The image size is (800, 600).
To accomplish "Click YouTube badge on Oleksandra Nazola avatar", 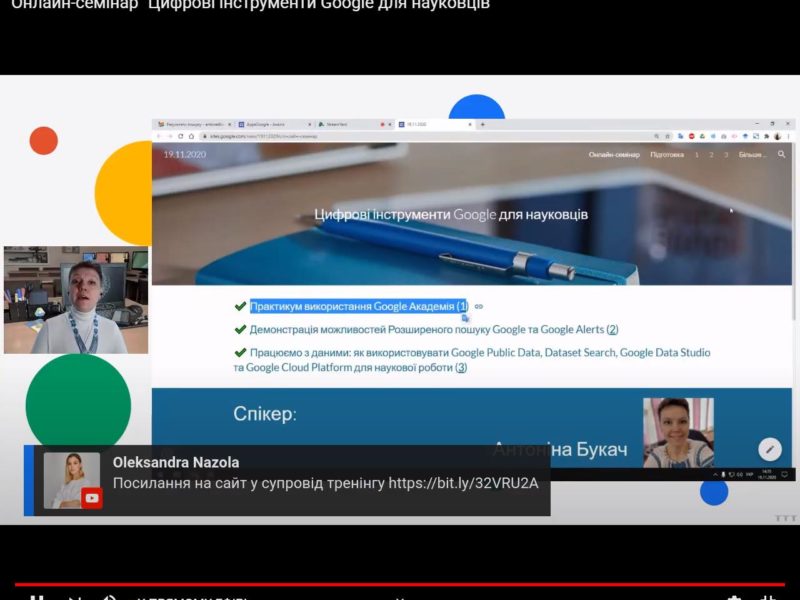I will click(x=92, y=497).
